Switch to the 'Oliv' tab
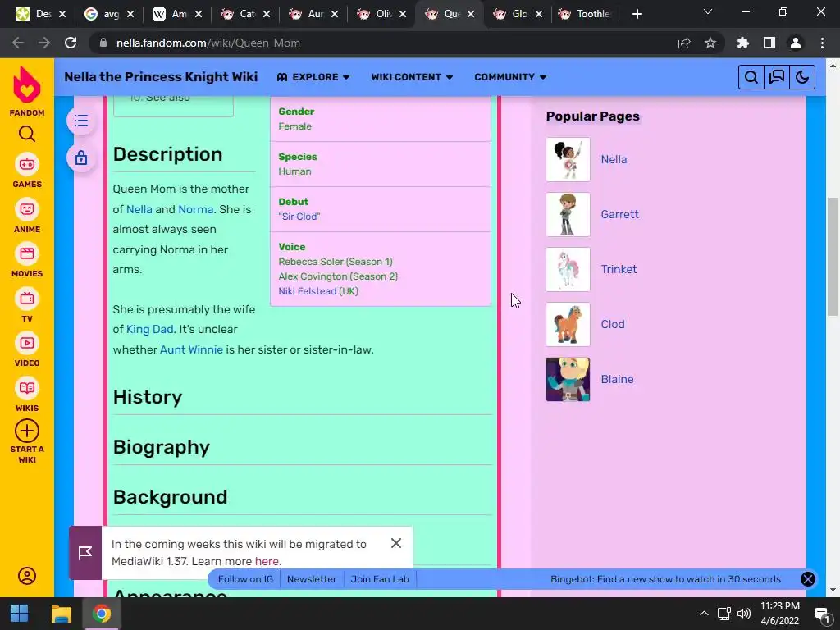This screenshot has height=630, width=840. (377, 14)
